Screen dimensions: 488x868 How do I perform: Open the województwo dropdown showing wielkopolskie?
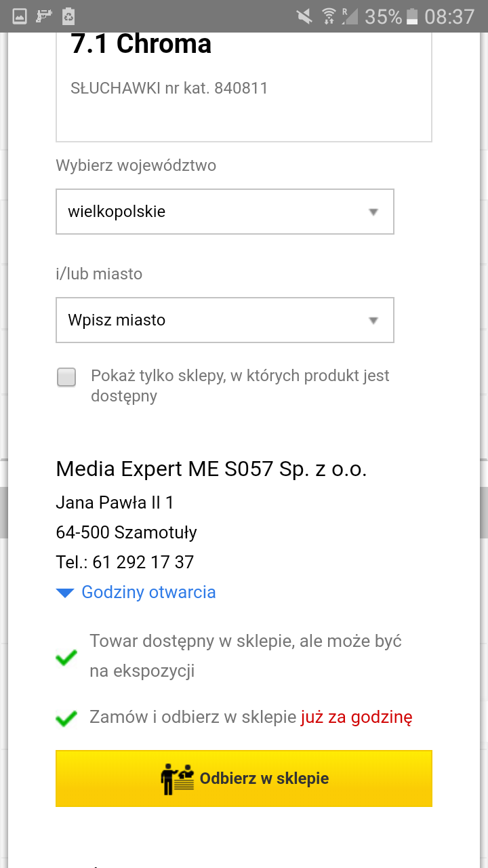point(224,212)
